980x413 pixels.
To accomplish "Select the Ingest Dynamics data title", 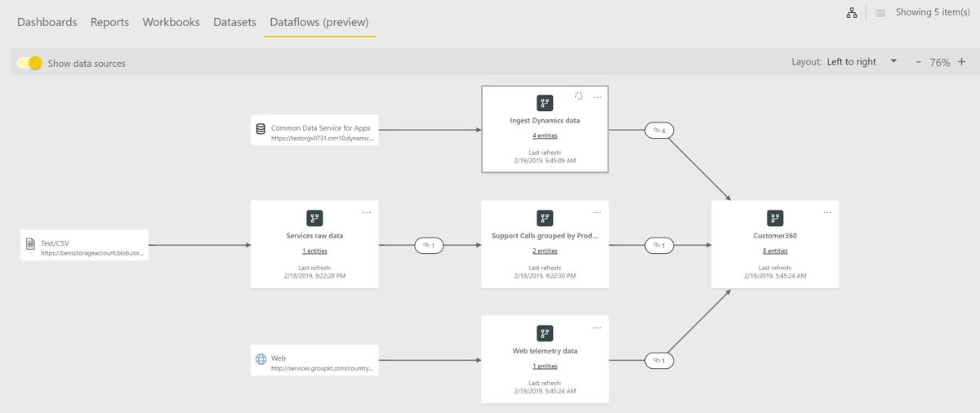I will (x=545, y=121).
